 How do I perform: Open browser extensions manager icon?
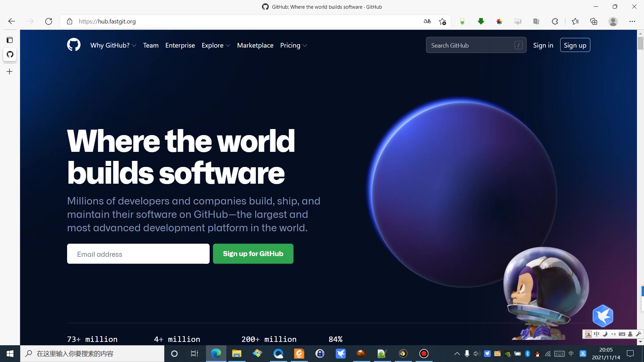(x=555, y=21)
